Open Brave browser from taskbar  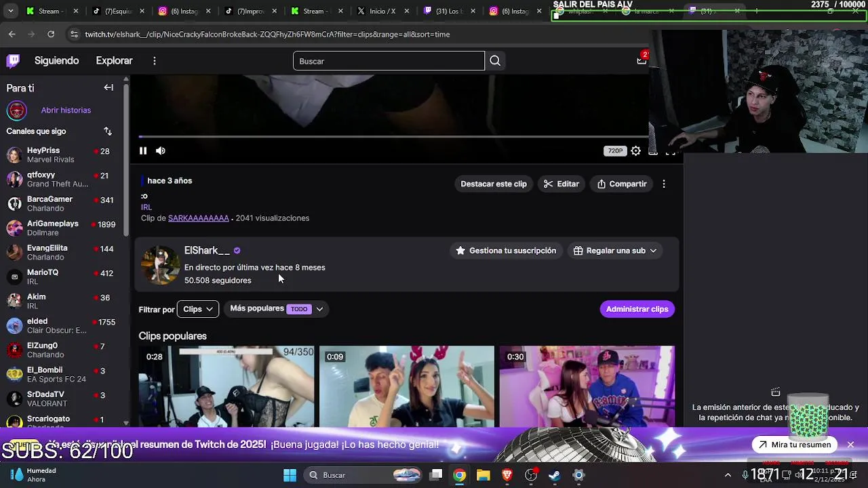click(x=507, y=475)
